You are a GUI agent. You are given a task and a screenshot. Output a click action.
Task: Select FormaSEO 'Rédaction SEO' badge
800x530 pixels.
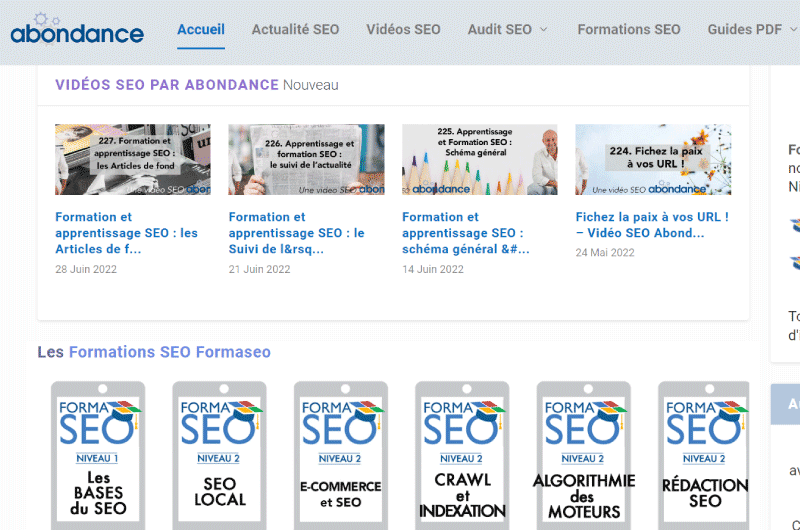(704, 456)
